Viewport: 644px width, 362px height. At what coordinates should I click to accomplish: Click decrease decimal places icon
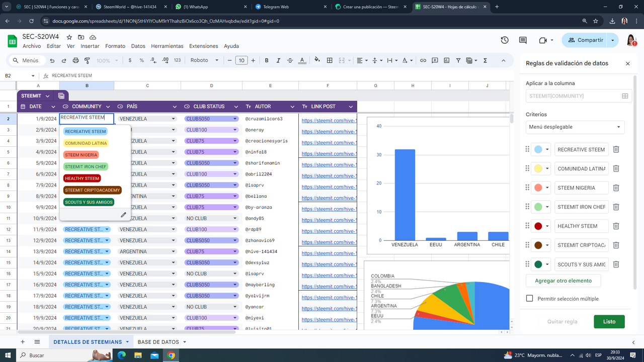(153, 60)
